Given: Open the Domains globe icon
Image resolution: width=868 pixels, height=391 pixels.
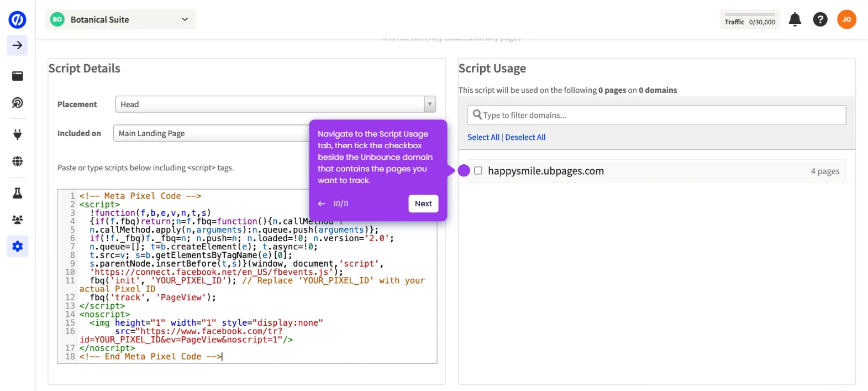Looking at the screenshot, I should (18, 161).
